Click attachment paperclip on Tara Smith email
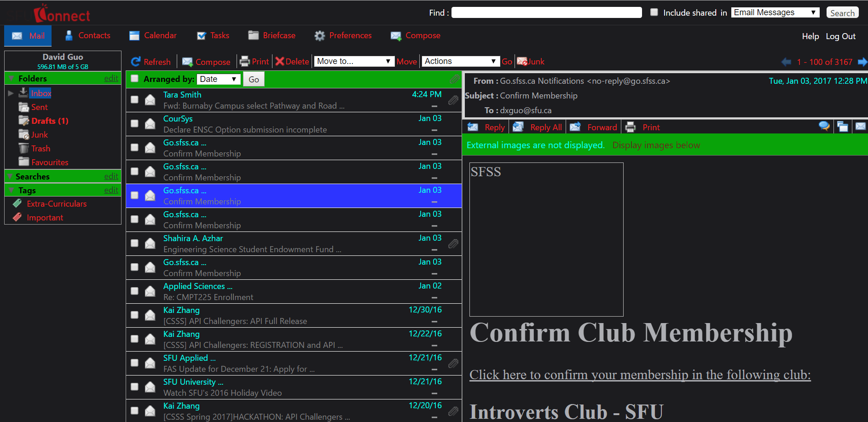 click(x=453, y=100)
